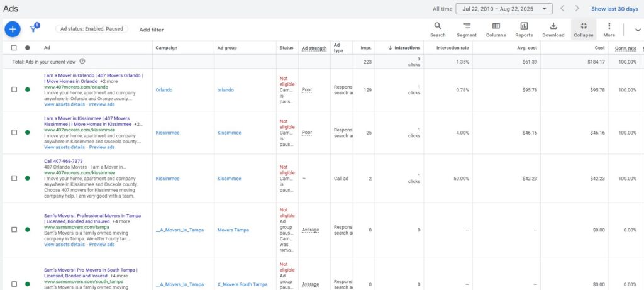Click the Campaign column header
The height and width of the screenshot is (290, 644).
click(166, 48)
